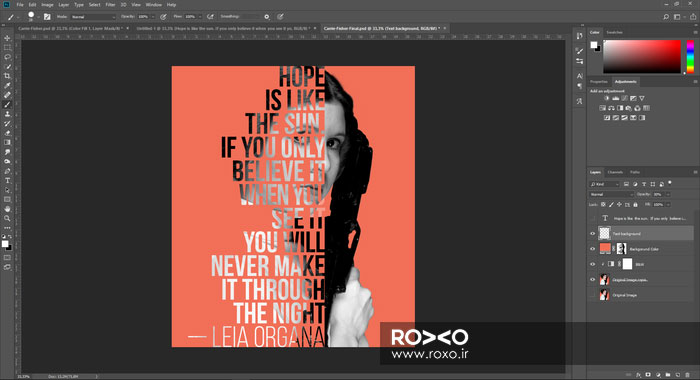Select the Gradient tool
The image size is (700, 380).
point(7,142)
